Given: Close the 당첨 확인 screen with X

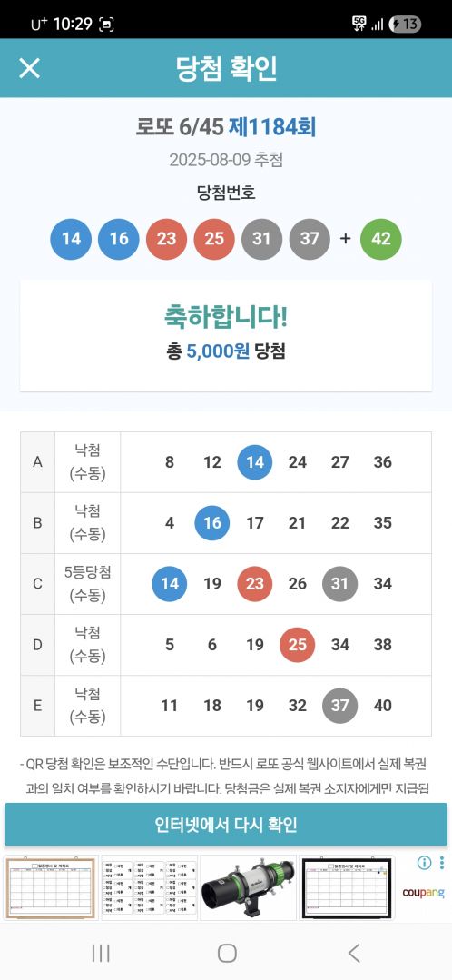Looking at the screenshot, I should (29, 68).
